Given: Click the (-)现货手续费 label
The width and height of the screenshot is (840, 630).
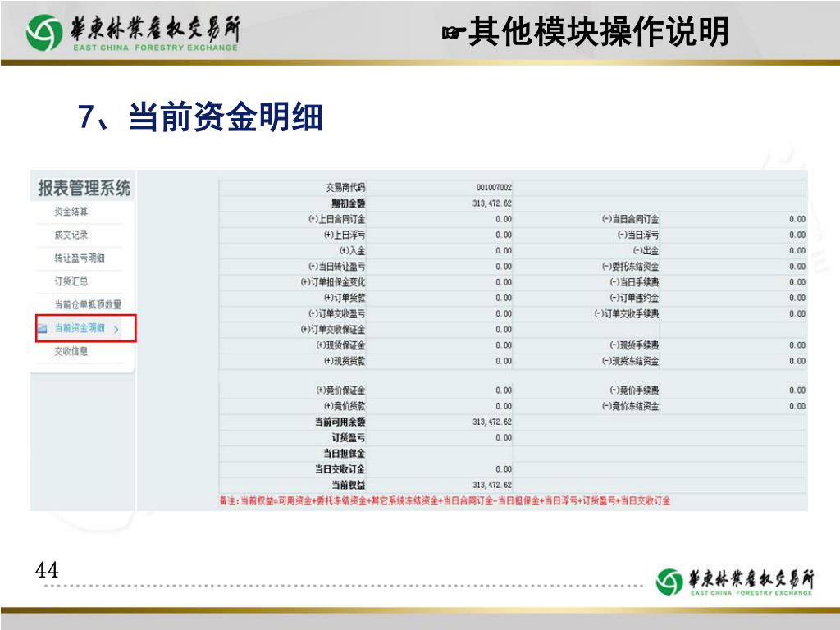Looking at the screenshot, I should (x=634, y=345).
